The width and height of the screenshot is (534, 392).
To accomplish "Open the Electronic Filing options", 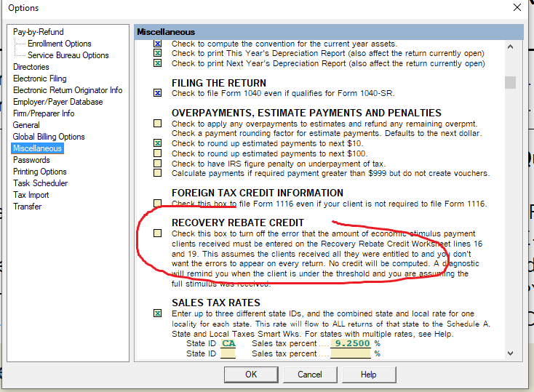I will coord(39,79).
